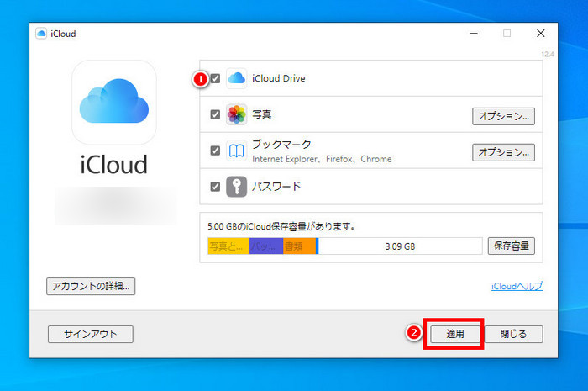588x391 pixels.
Task: Click the パスワード label
Action: click(276, 186)
